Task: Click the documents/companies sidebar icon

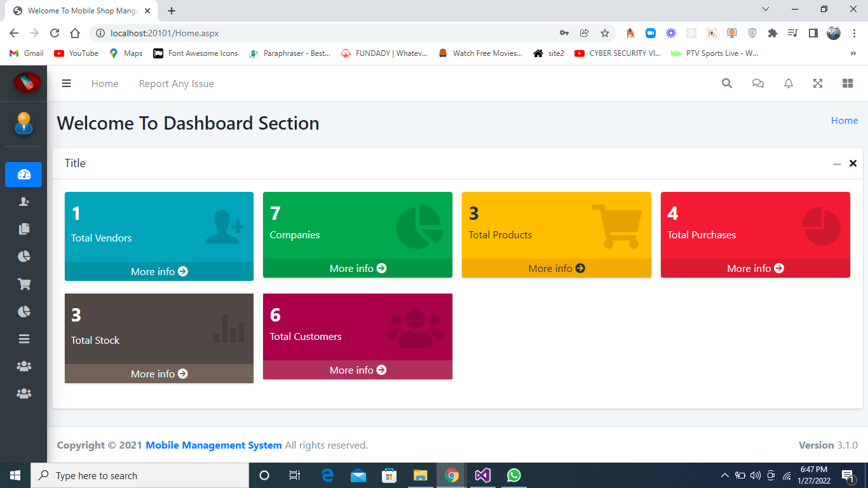Action: click(23, 229)
